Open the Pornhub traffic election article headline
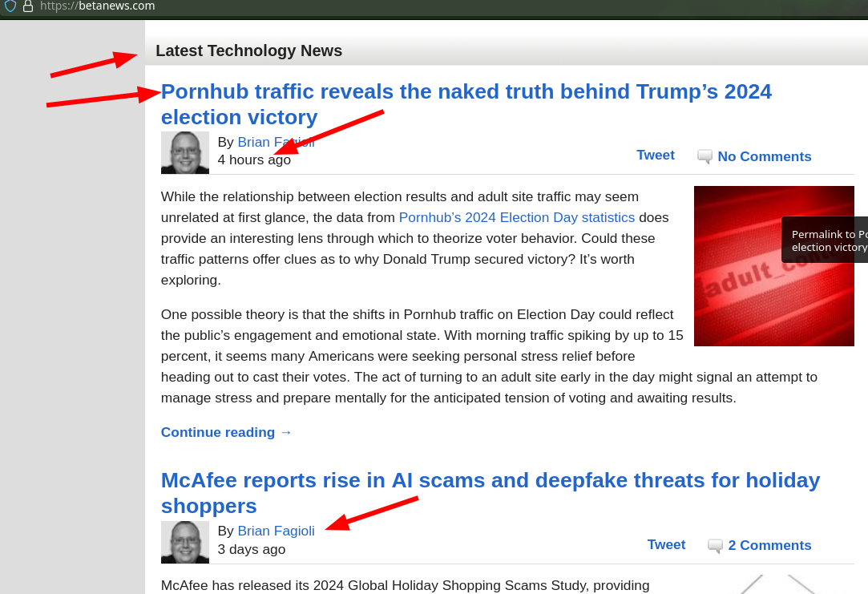This screenshot has width=868, height=594. (466, 104)
